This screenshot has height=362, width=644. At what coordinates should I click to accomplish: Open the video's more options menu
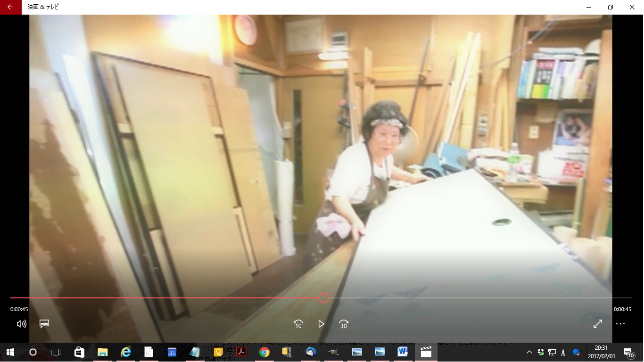(620, 324)
